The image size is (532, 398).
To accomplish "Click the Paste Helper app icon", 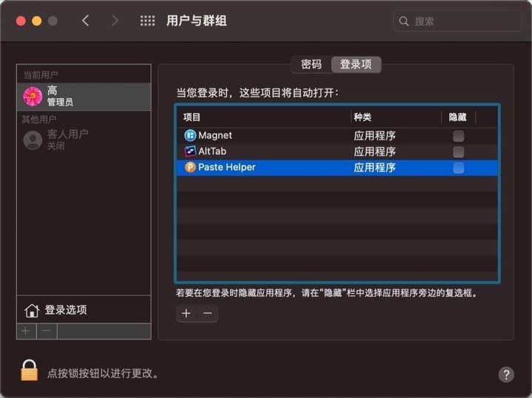I will click(190, 167).
